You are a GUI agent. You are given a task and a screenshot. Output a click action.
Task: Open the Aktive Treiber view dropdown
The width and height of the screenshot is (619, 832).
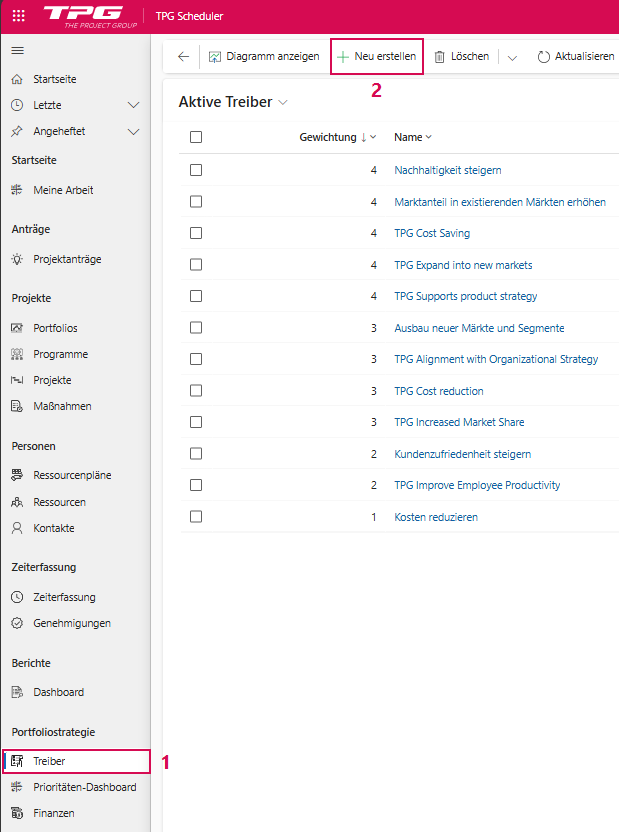click(x=283, y=103)
